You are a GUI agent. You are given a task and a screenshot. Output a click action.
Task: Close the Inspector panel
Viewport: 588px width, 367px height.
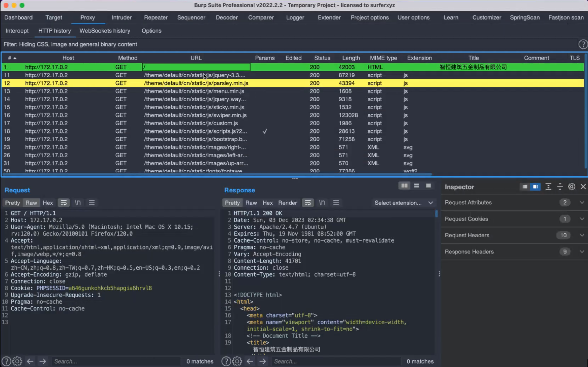583,187
